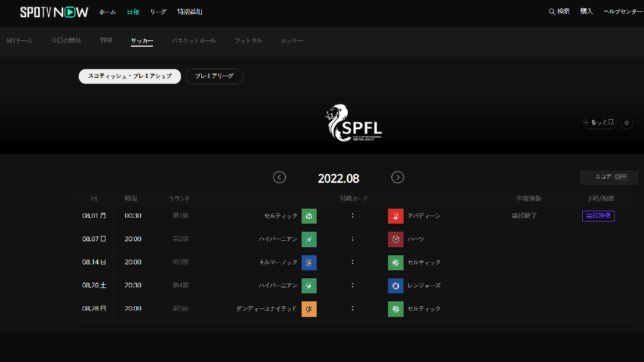Click the キルマーノック team name

pos(278,263)
